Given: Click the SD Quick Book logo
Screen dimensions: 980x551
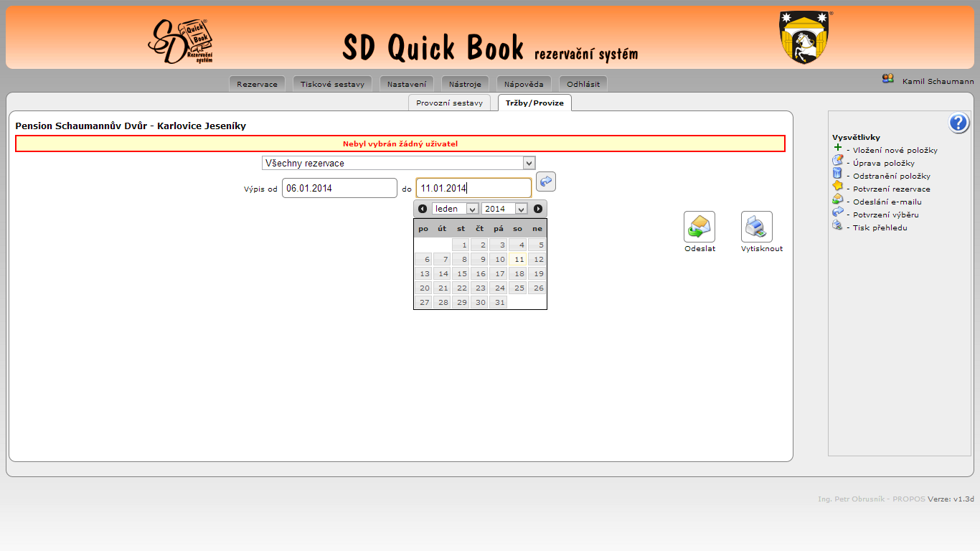Looking at the screenshot, I should click(x=181, y=42).
